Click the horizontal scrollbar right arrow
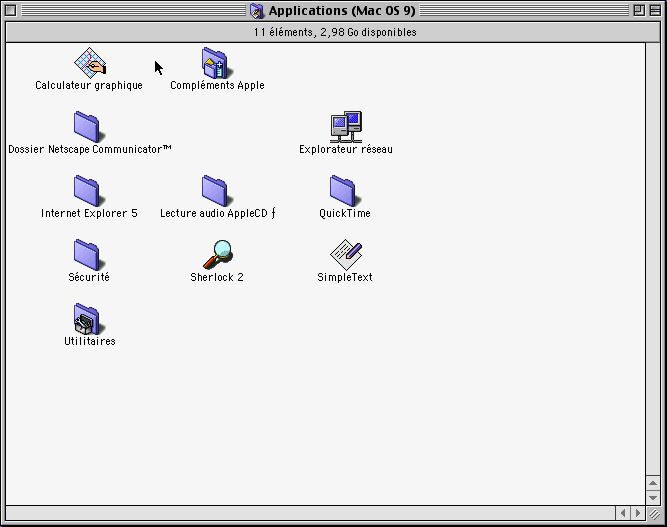 (638, 513)
